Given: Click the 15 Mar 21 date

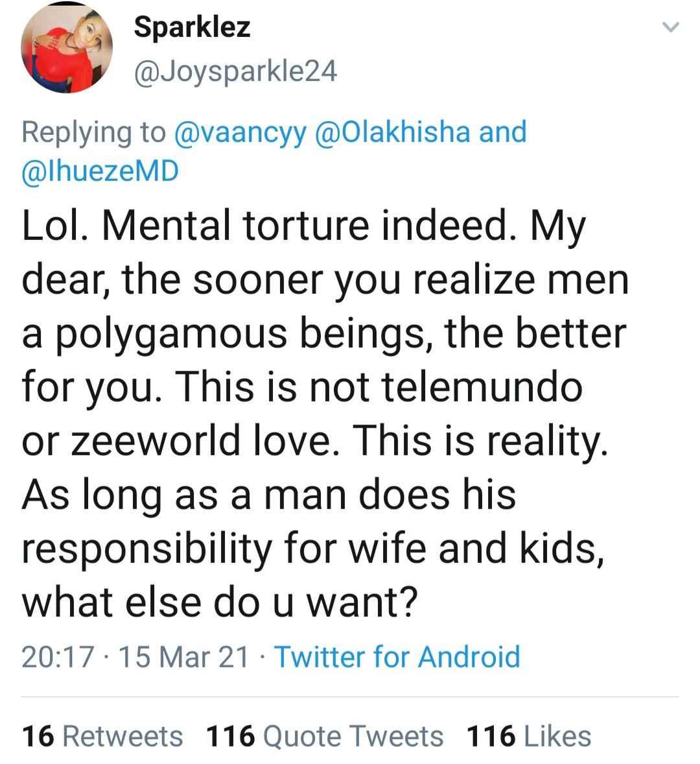Looking at the screenshot, I should [183, 656].
